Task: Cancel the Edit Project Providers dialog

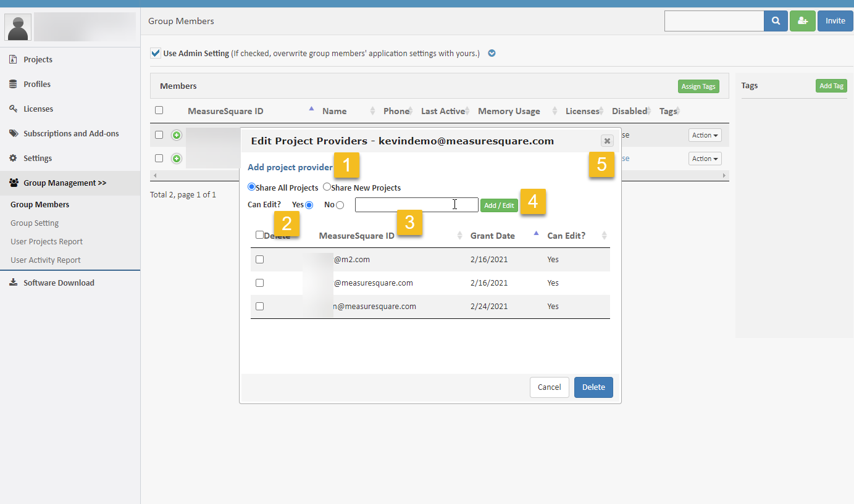Action: point(549,387)
